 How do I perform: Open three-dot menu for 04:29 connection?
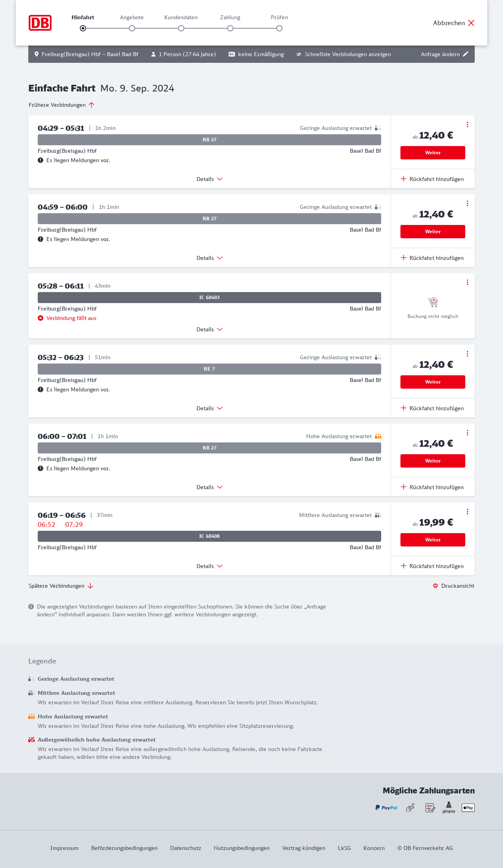pos(467,124)
